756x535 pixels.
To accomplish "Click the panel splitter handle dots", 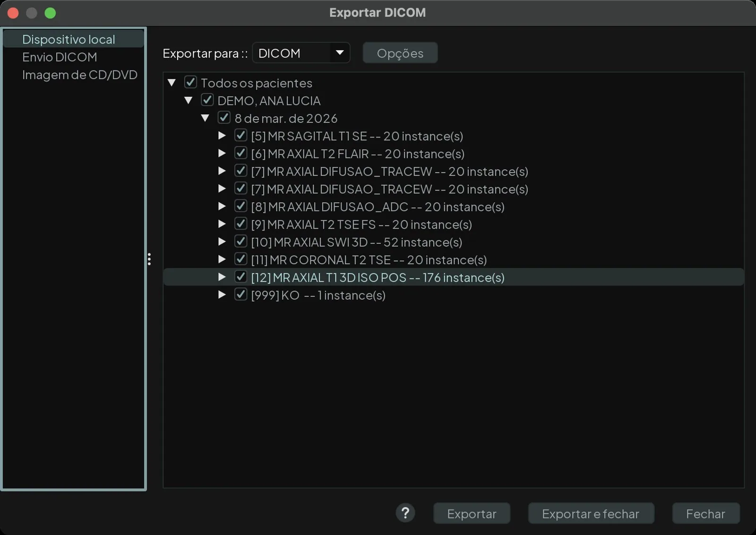I will click(x=149, y=259).
